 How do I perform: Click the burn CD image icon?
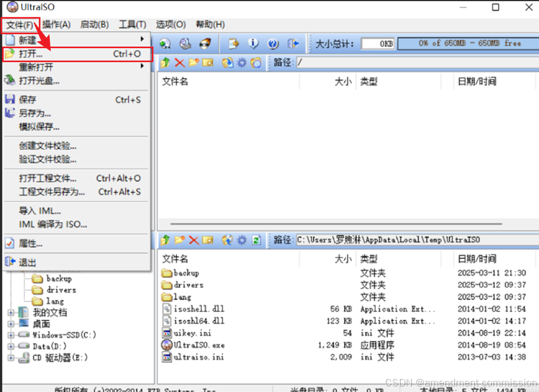point(205,44)
